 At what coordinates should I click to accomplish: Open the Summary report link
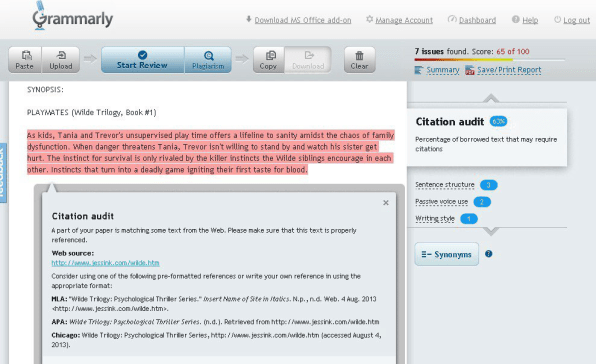443,70
